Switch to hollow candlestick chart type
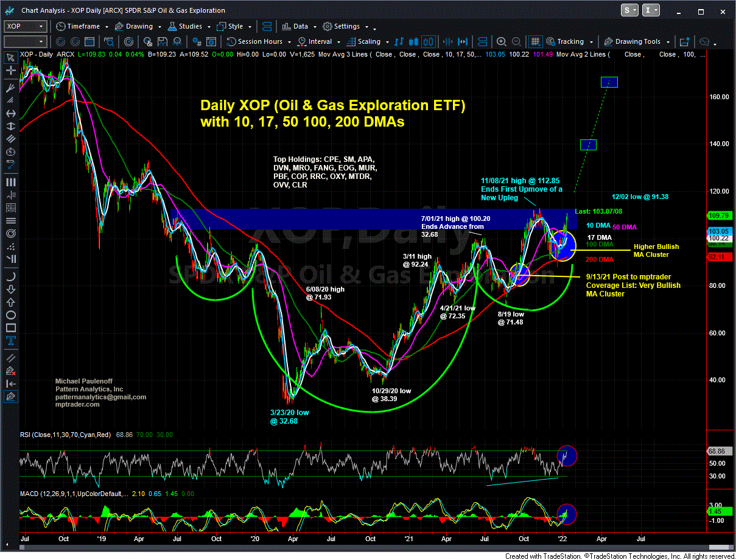736x560 pixels. pos(428,41)
